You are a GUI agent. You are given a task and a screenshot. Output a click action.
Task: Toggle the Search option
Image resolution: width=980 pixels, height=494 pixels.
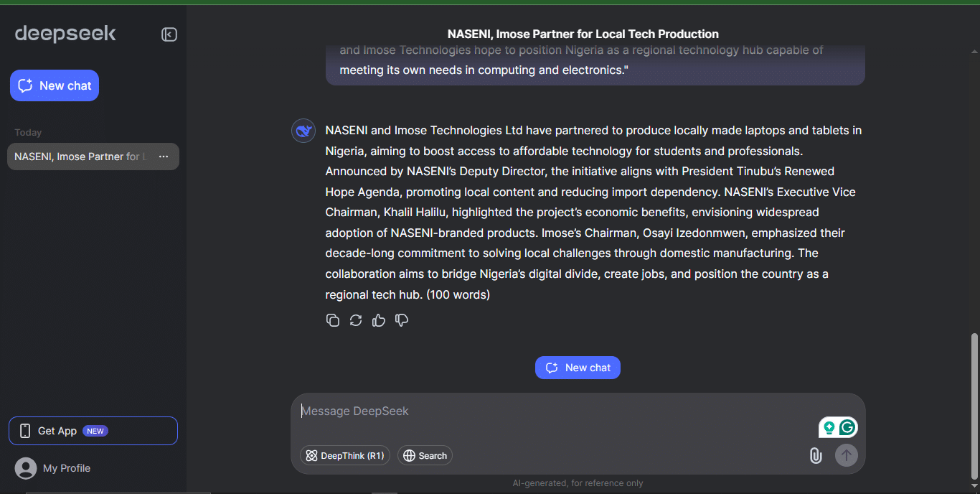[425, 455]
